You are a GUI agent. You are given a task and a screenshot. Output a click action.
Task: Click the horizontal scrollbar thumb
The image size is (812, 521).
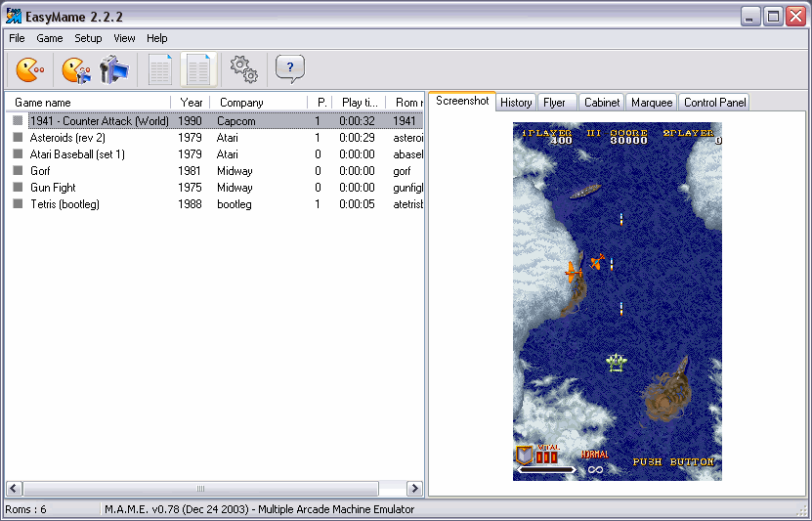pos(201,489)
